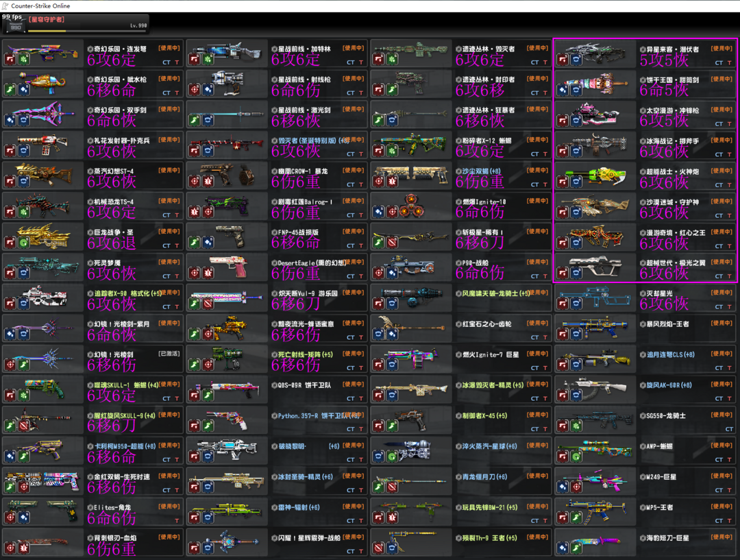The image size is (740, 560).
Task: Click the red attack perk icon on 奇幻乐园·连发弩
Action: click(10, 60)
